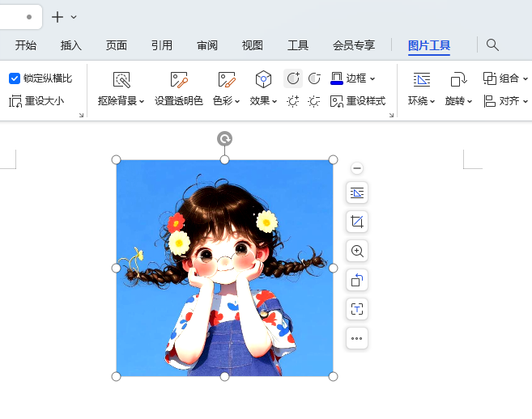Click the girl illustration image
This screenshot has height=419, width=532.
[224, 269]
